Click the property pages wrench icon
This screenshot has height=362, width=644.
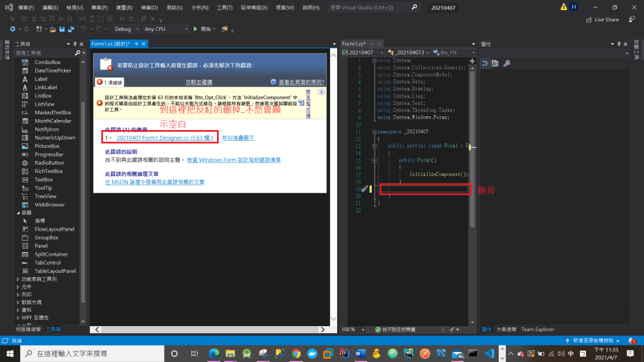(508, 63)
